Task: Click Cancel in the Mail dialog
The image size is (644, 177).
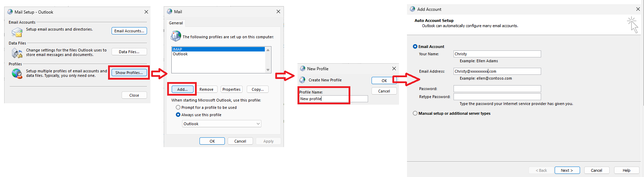Action: [240, 141]
